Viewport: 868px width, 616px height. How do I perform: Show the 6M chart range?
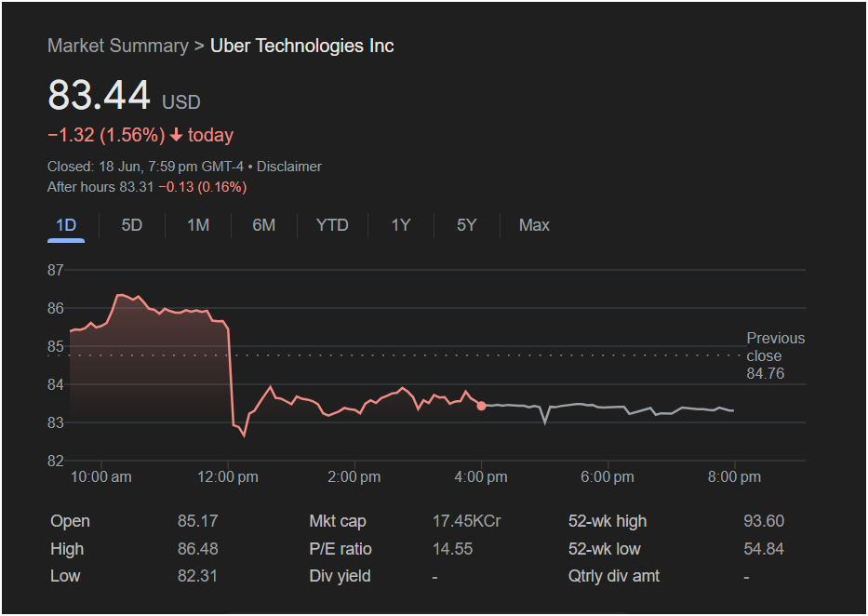point(263,225)
